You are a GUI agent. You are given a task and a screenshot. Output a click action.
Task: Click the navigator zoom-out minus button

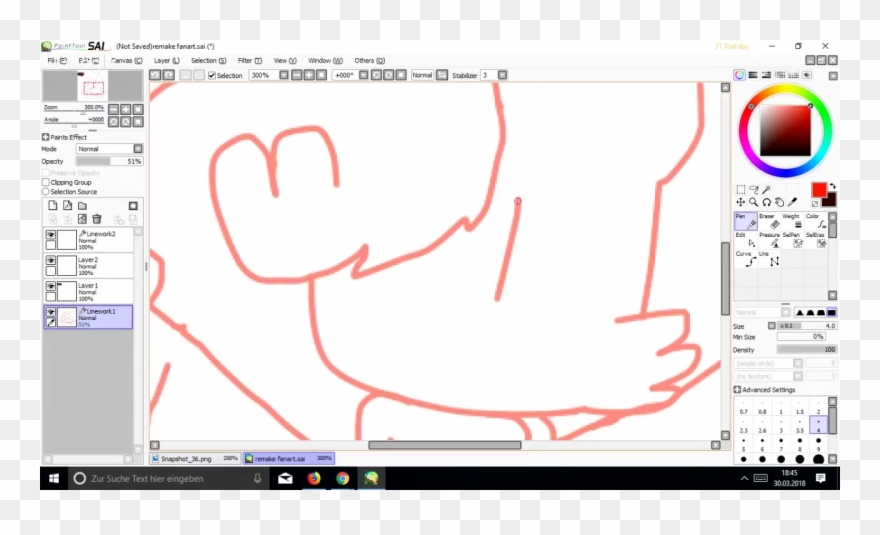point(113,109)
